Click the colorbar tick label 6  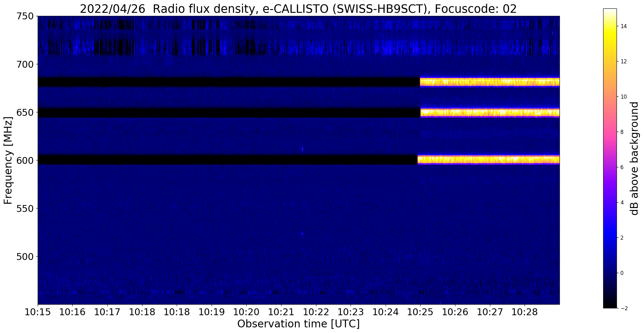click(x=622, y=167)
